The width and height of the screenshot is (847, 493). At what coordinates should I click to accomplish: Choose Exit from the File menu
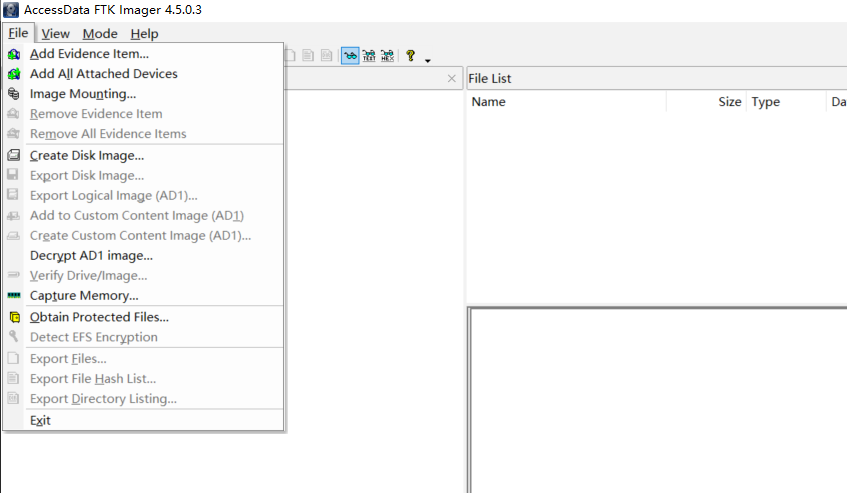[x=40, y=420]
